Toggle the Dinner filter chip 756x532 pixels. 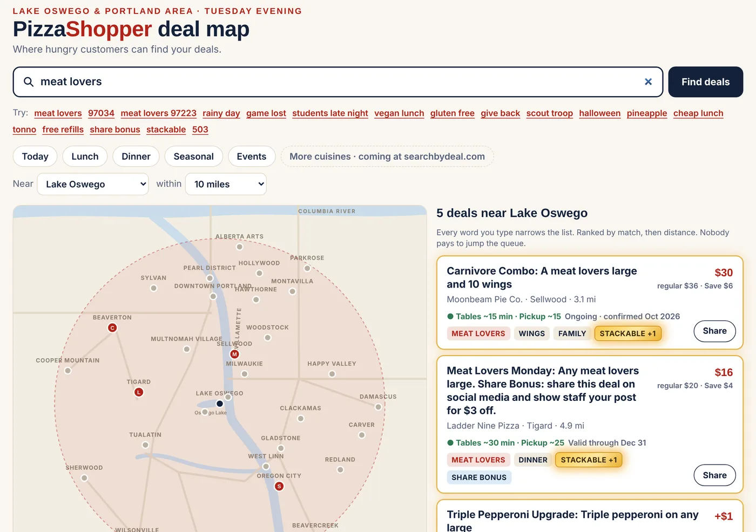tap(136, 156)
